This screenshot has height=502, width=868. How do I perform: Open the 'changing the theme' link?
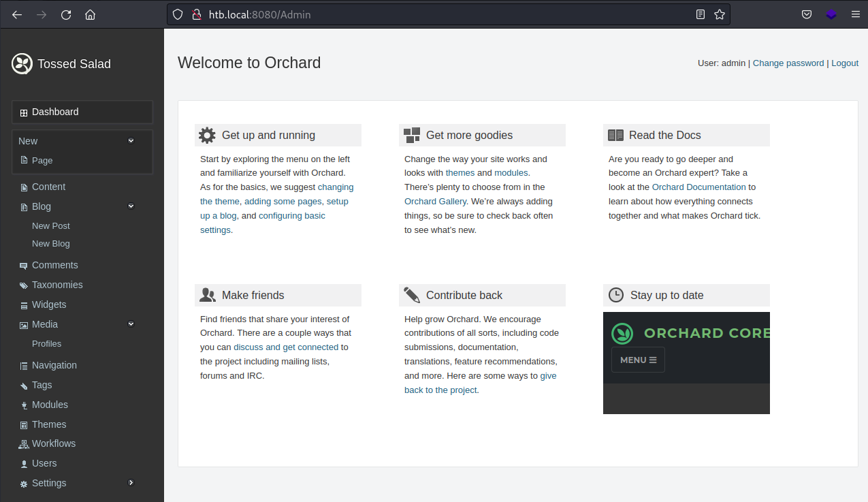(x=277, y=194)
